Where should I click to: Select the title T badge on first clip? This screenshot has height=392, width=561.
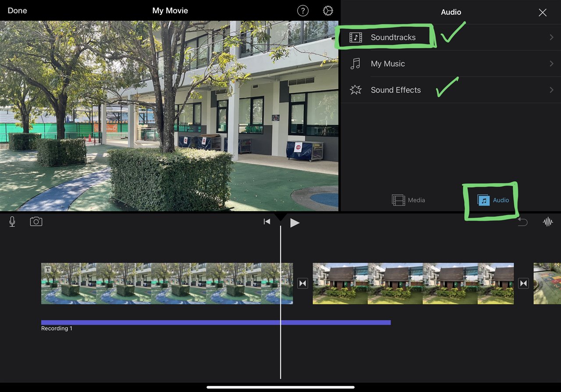(x=48, y=269)
